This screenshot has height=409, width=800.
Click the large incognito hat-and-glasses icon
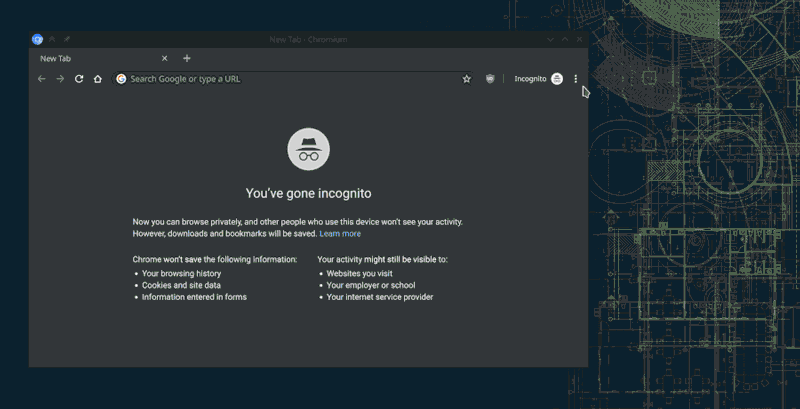tap(309, 149)
